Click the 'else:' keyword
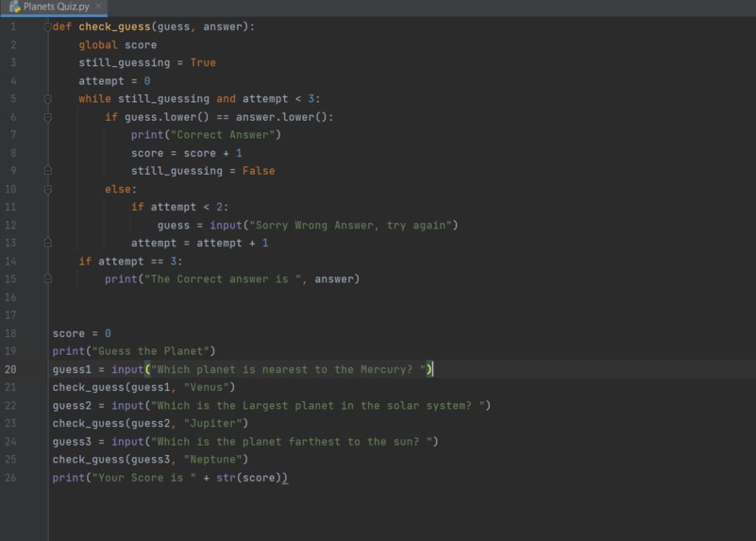The height and width of the screenshot is (541, 756). point(121,190)
